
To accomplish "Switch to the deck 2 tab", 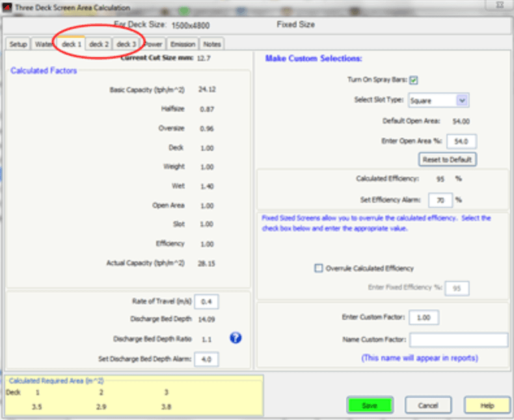I will pyautogui.click(x=99, y=44).
